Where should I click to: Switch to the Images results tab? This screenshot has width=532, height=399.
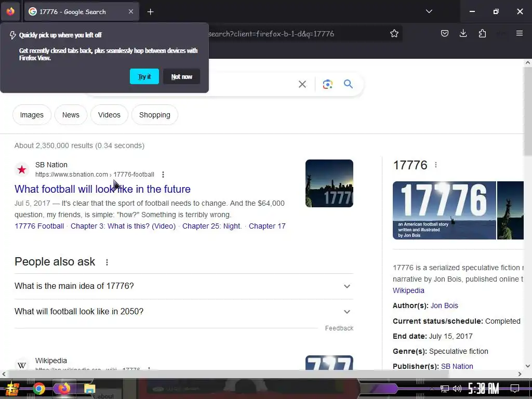(32, 115)
